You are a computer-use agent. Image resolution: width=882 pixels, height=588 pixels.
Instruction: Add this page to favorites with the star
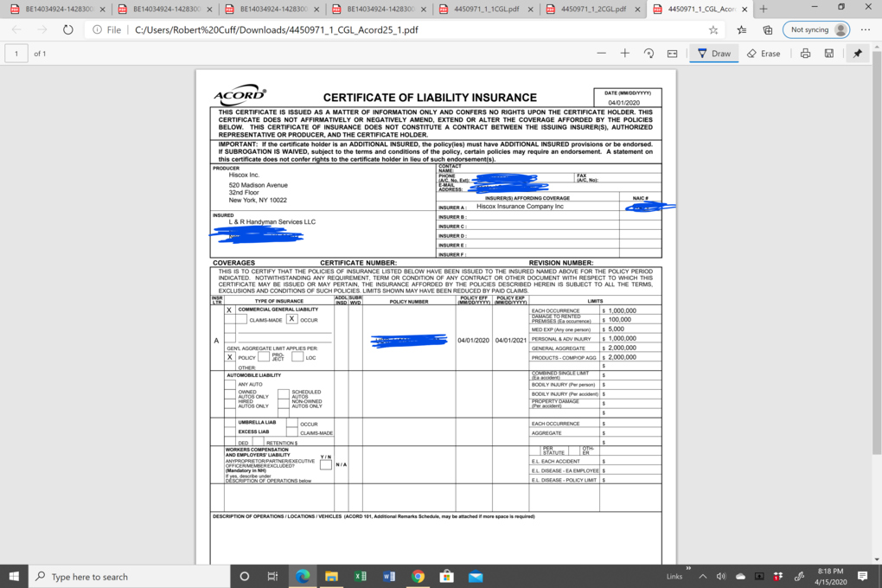pos(713,29)
